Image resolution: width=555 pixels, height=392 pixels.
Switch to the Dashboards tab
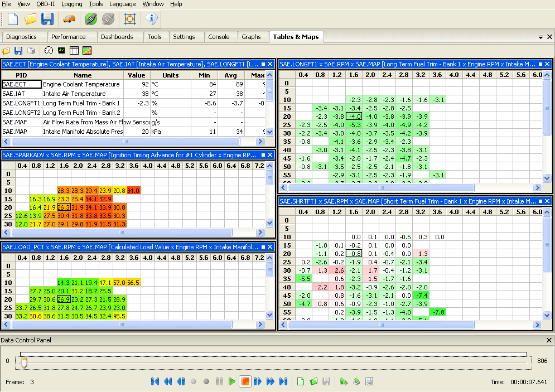(x=119, y=36)
